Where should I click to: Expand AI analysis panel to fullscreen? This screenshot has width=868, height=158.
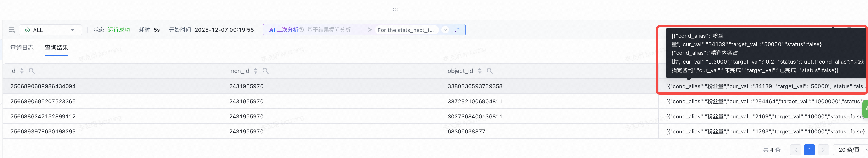[x=456, y=30]
